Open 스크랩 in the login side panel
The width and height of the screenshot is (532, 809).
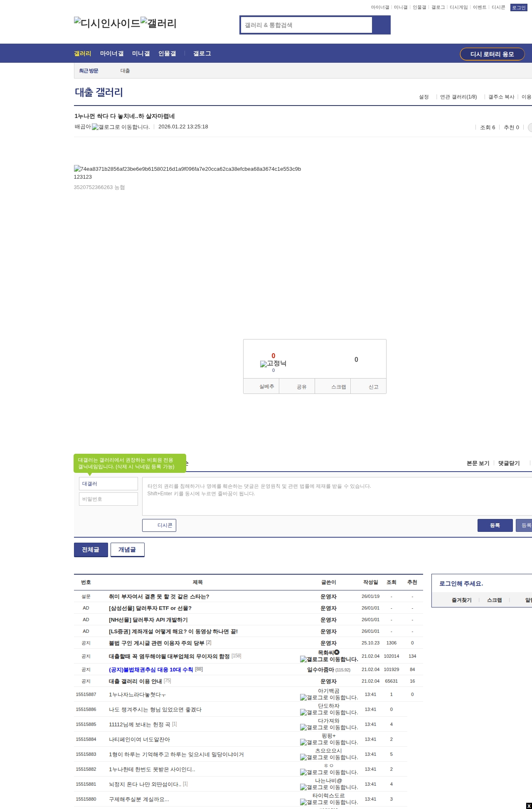[x=495, y=600]
